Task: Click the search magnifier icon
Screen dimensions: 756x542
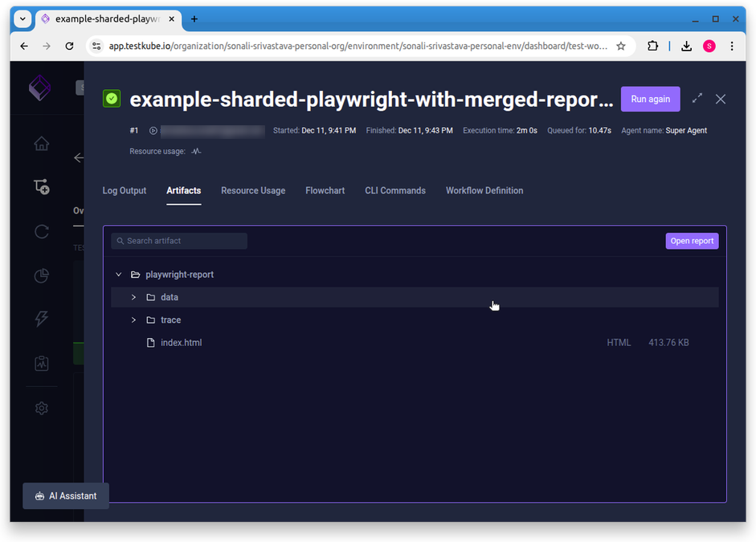Action: tap(121, 241)
